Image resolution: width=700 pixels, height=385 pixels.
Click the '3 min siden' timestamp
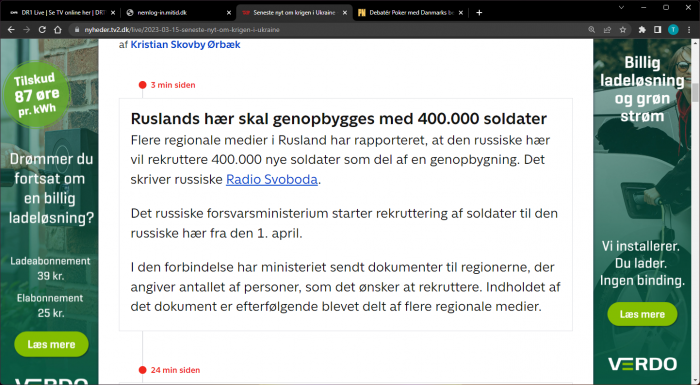click(173, 85)
